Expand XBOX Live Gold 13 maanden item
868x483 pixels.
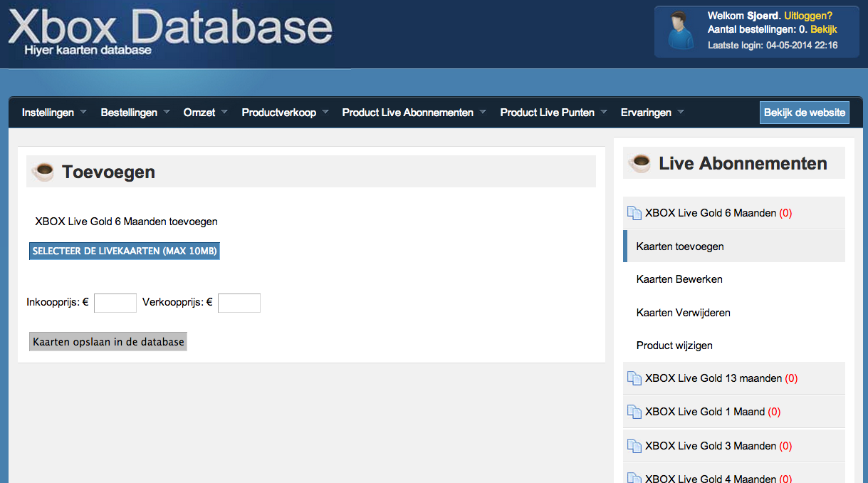click(x=734, y=378)
